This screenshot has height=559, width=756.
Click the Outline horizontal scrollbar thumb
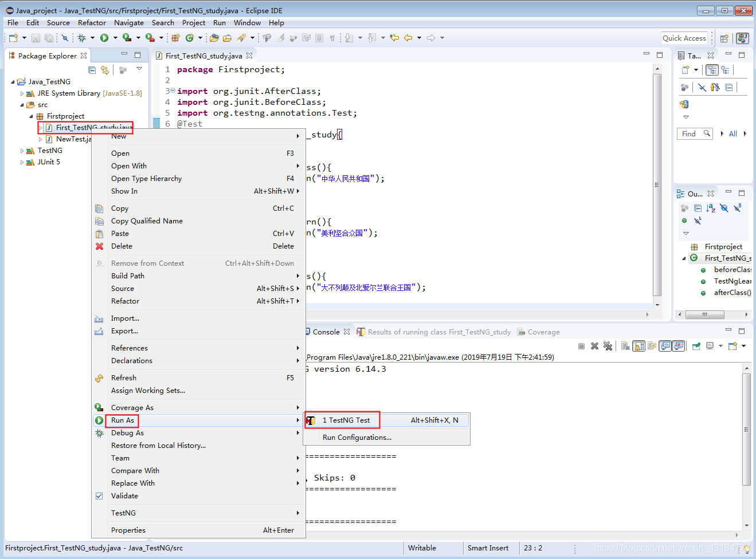tap(704, 314)
